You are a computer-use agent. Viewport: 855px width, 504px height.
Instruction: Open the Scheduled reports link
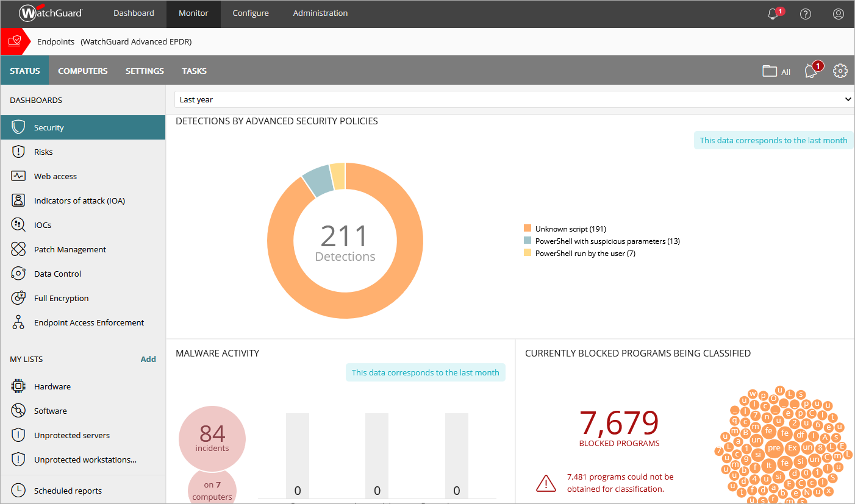(68, 491)
